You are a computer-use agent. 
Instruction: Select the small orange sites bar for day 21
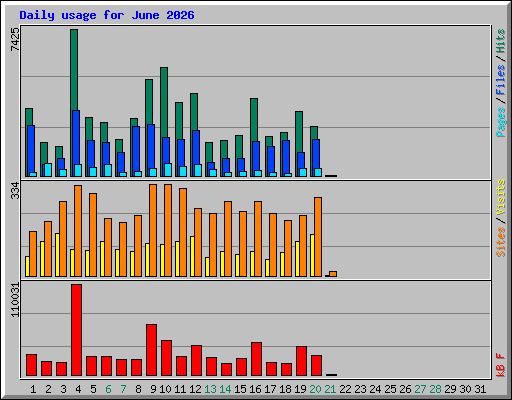pyautogui.click(x=333, y=274)
